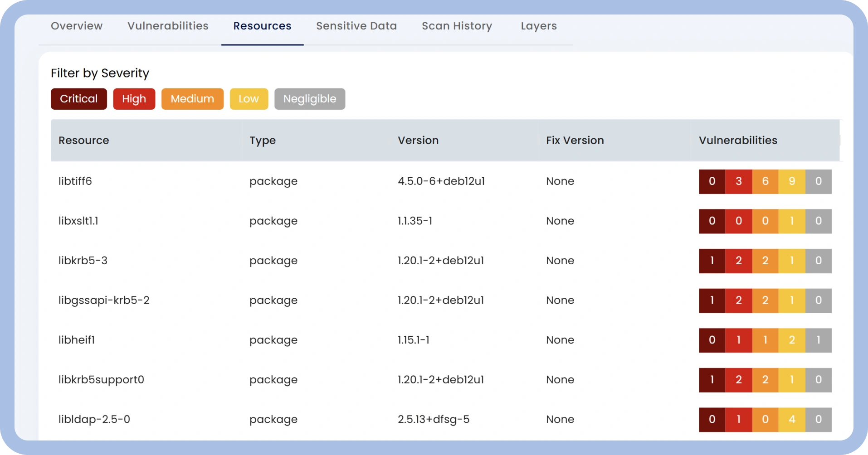Click the Resource column header

coord(83,140)
